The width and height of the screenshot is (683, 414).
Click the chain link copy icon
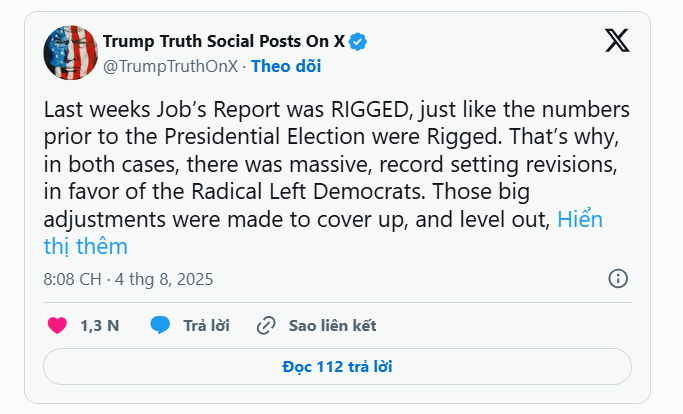click(x=266, y=325)
